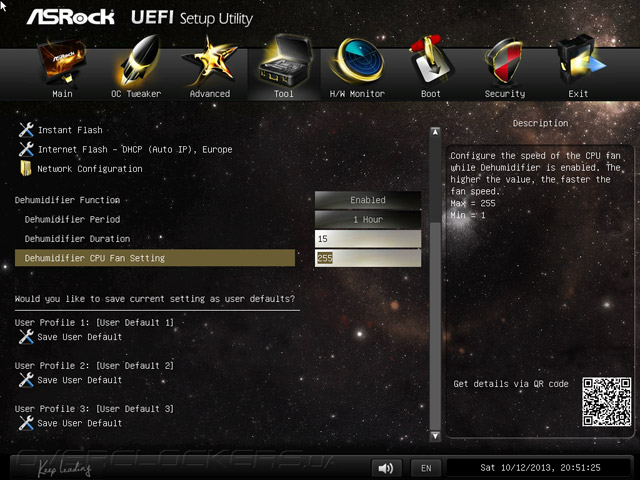Viewport: 640px width, 480px height.
Task: Switch to the OC Tweaker tab label
Action: (x=136, y=94)
